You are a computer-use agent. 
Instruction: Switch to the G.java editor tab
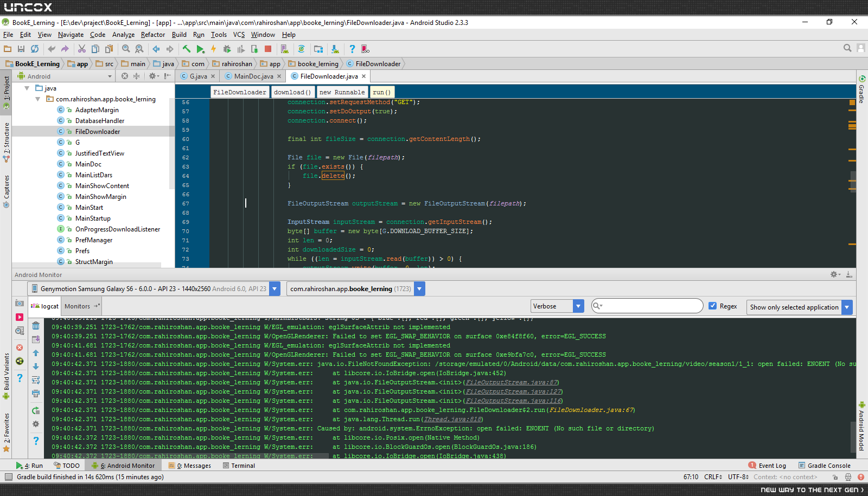tap(198, 76)
